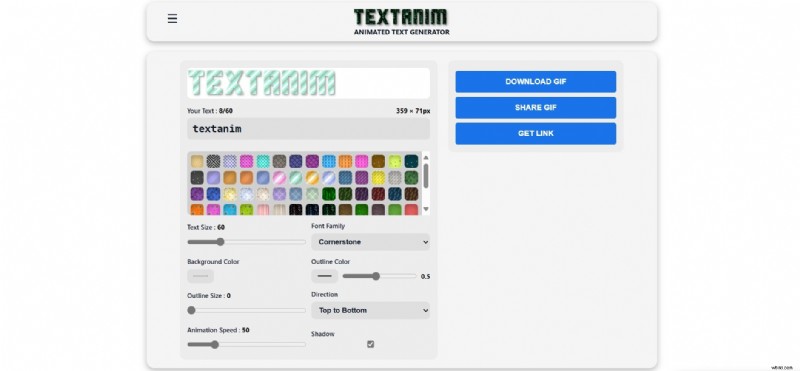Choose the turquoise checkered texture swatch
This screenshot has height=371, width=800.
pyautogui.click(x=263, y=161)
